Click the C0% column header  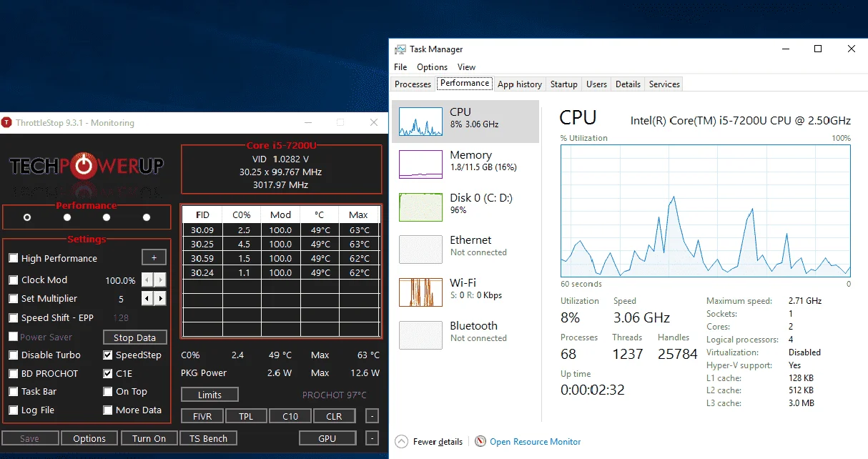click(x=242, y=214)
